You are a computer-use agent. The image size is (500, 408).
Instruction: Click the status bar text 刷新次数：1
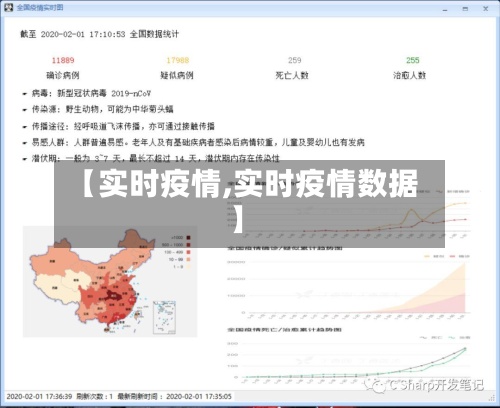(x=95, y=397)
